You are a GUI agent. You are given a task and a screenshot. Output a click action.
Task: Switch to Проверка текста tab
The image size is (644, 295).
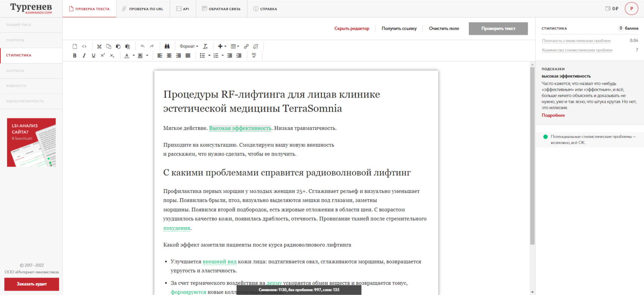(89, 9)
